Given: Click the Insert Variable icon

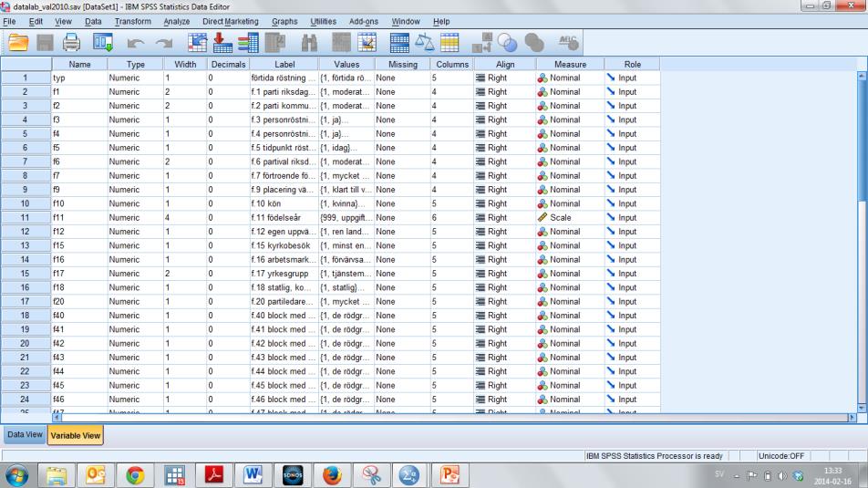Looking at the screenshot, I should click(367, 43).
